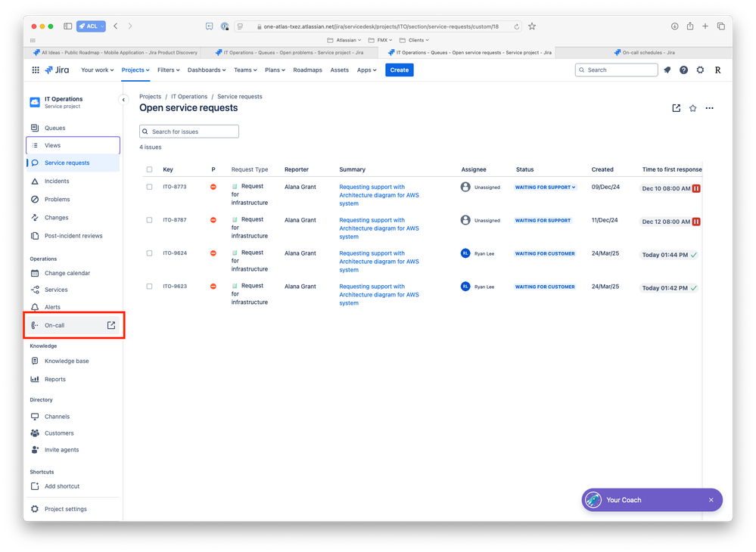Star the Open service requests queue
Screen dimensions: 756x552
[x=693, y=108]
